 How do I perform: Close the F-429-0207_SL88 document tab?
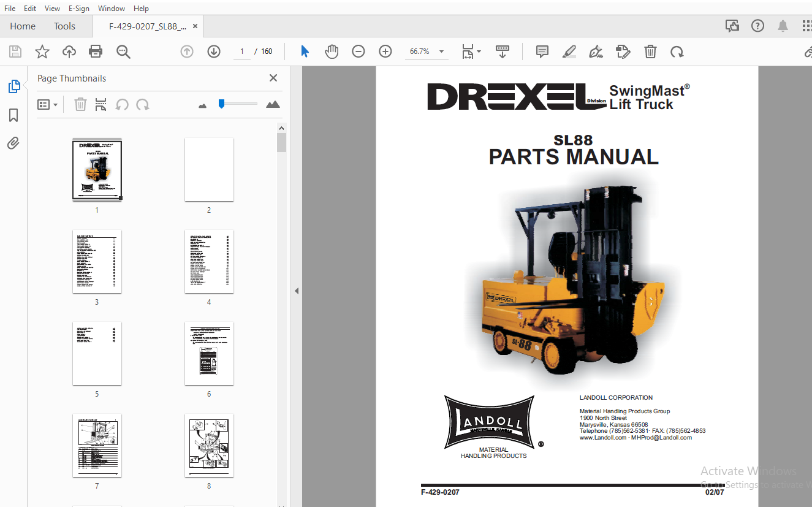coord(195,26)
